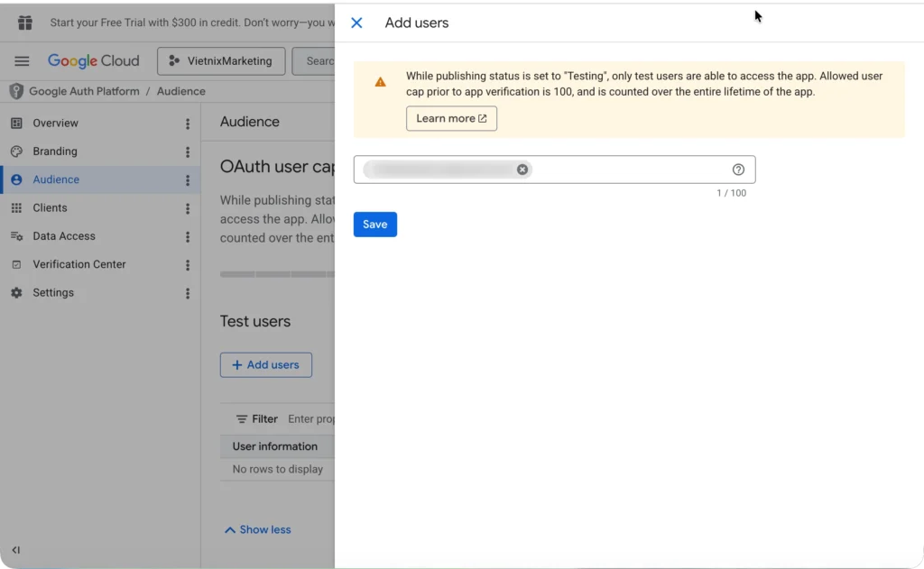The image size is (924, 569).
Task: Click the question mark help icon beside the input
Action: click(738, 169)
